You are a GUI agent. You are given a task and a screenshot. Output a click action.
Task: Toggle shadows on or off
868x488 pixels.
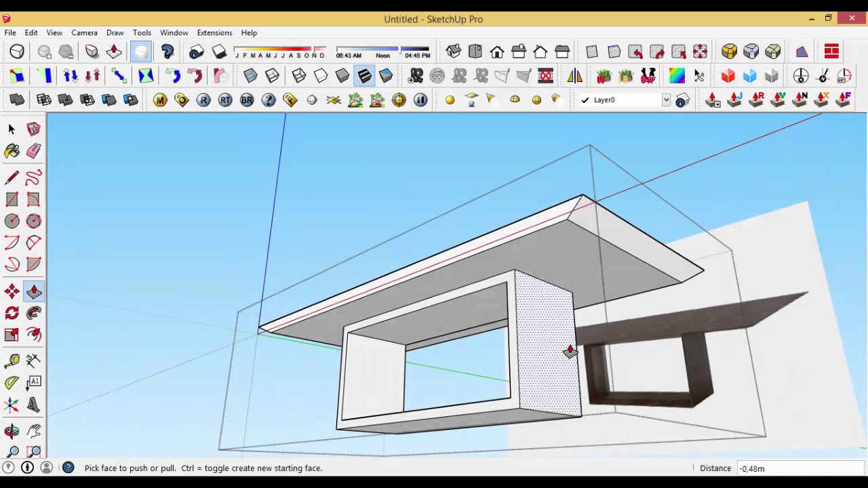point(219,52)
